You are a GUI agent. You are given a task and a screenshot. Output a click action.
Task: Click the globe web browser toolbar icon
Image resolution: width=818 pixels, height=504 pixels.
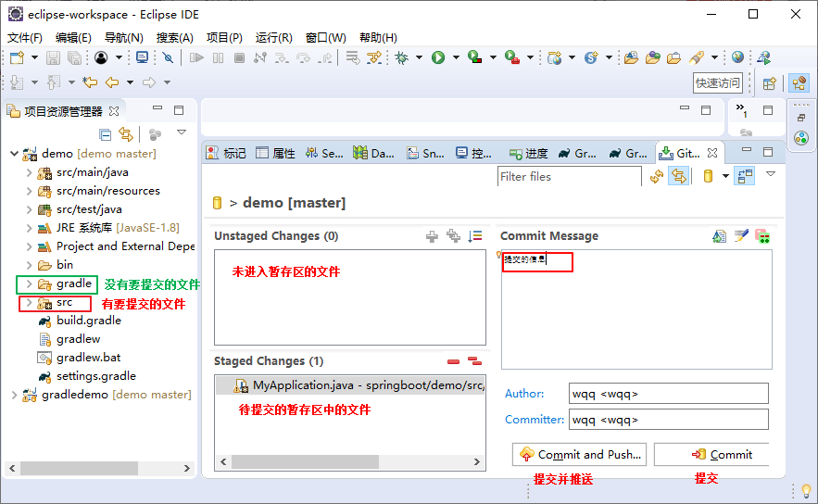(x=737, y=57)
